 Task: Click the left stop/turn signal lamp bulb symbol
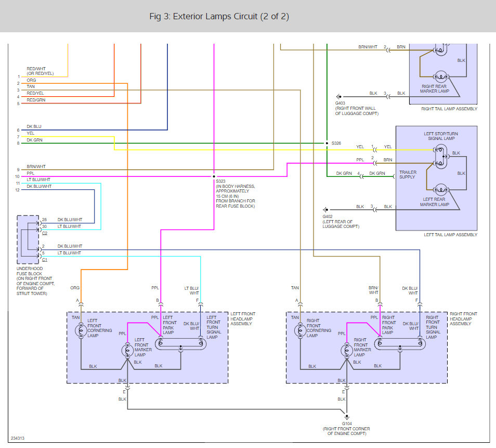pos(441,157)
